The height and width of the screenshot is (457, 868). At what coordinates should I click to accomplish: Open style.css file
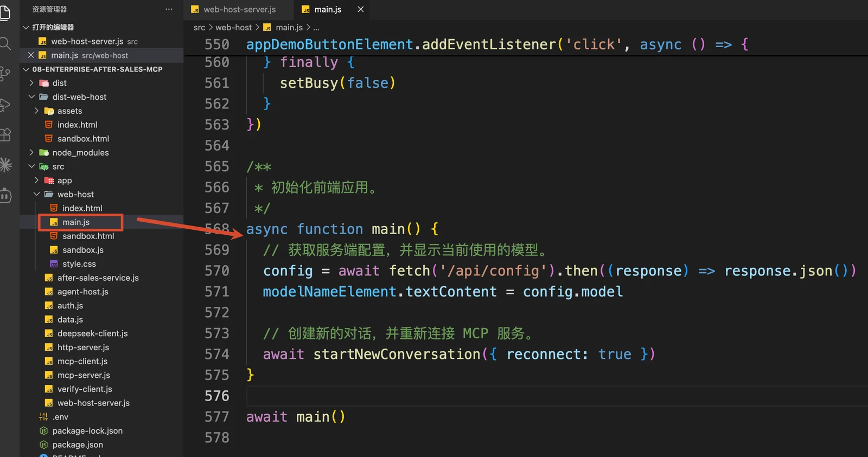point(101,264)
